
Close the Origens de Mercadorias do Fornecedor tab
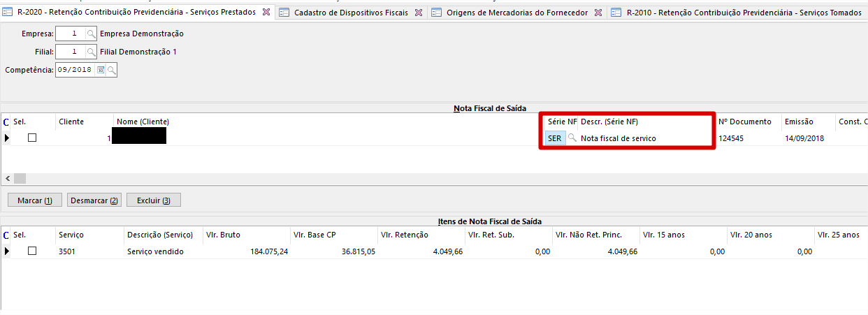coord(598,13)
